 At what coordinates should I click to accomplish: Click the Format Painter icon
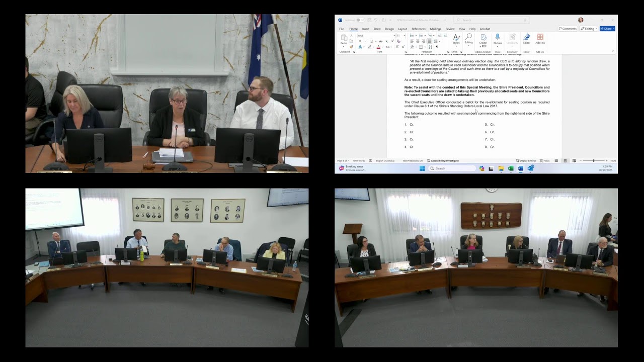[x=352, y=47]
